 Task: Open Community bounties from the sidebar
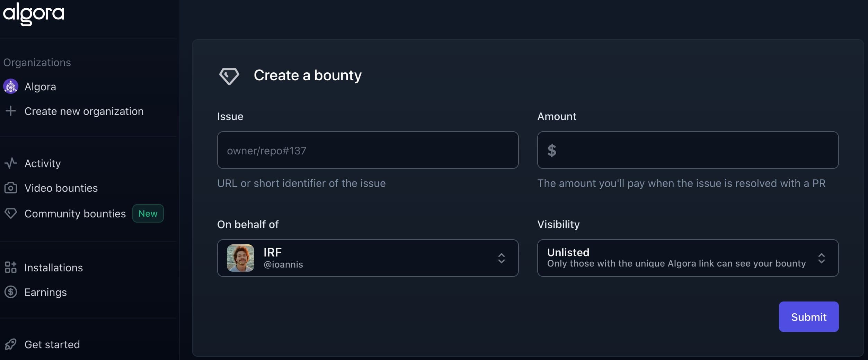(x=75, y=214)
